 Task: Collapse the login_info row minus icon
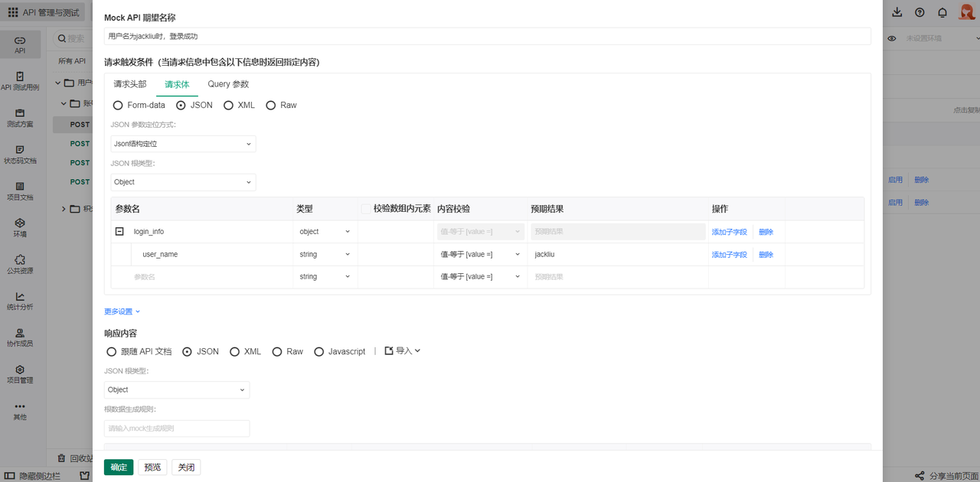pyautogui.click(x=119, y=231)
